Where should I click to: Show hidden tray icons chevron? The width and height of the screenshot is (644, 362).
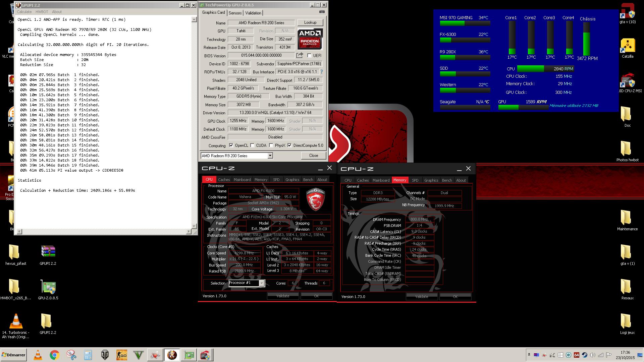pyautogui.click(x=529, y=355)
